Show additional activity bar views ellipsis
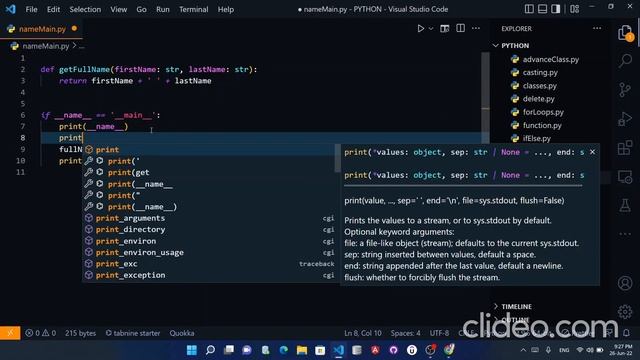 pos(625,234)
